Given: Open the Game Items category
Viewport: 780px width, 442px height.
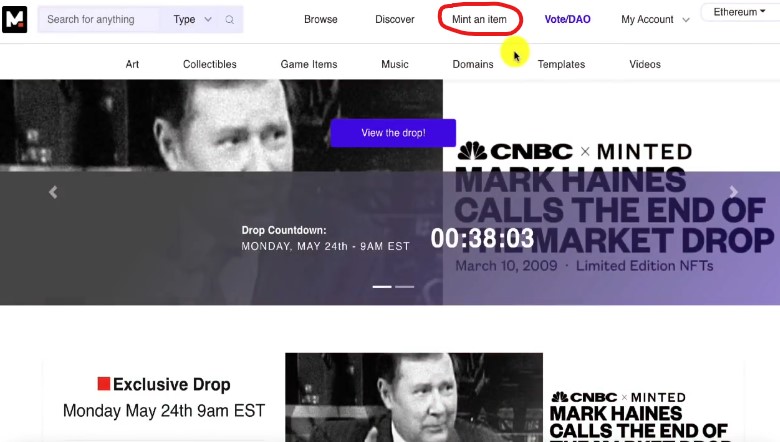Looking at the screenshot, I should [x=309, y=64].
